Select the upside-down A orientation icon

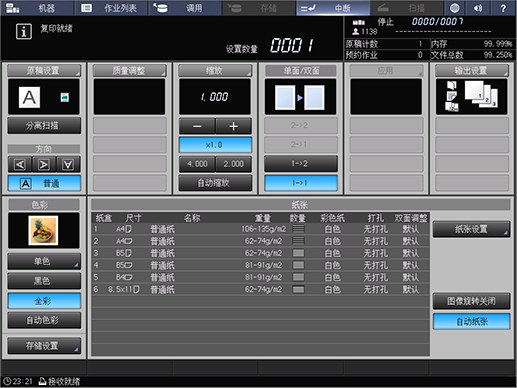68,164
